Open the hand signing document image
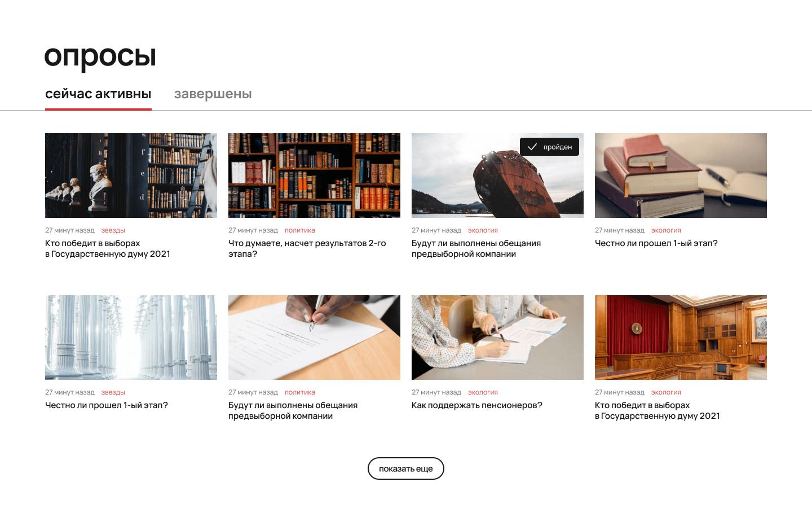 (x=314, y=338)
